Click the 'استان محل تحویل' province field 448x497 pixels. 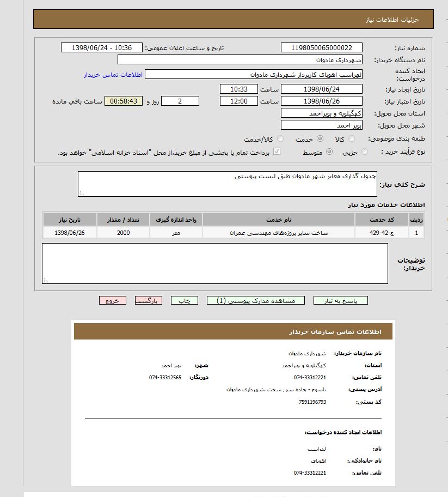coord(322,113)
